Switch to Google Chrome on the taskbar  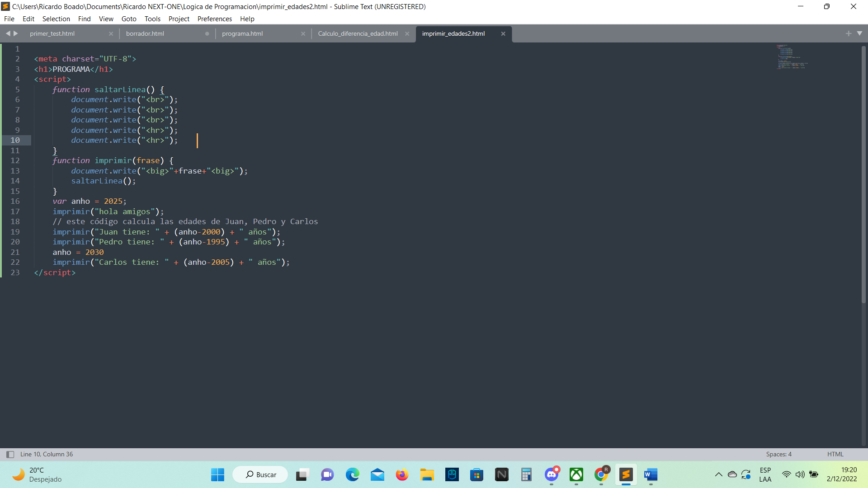click(601, 474)
